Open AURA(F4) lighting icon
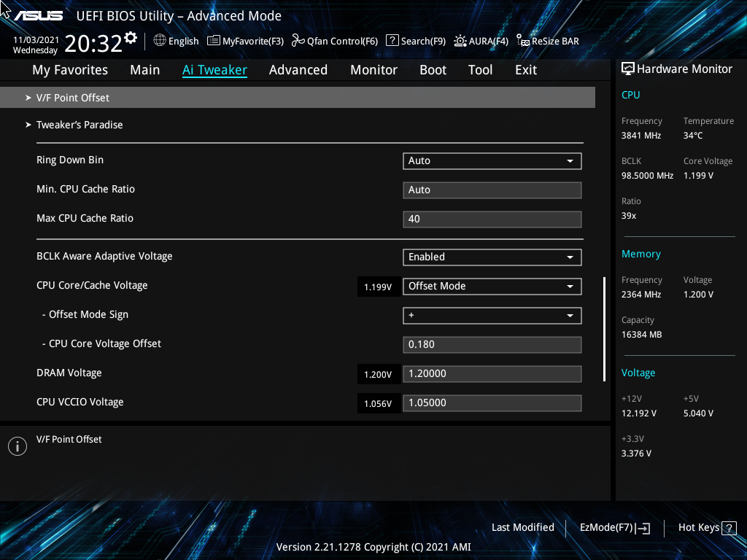The width and height of the screenshot is (747, 560). (460, 41)
